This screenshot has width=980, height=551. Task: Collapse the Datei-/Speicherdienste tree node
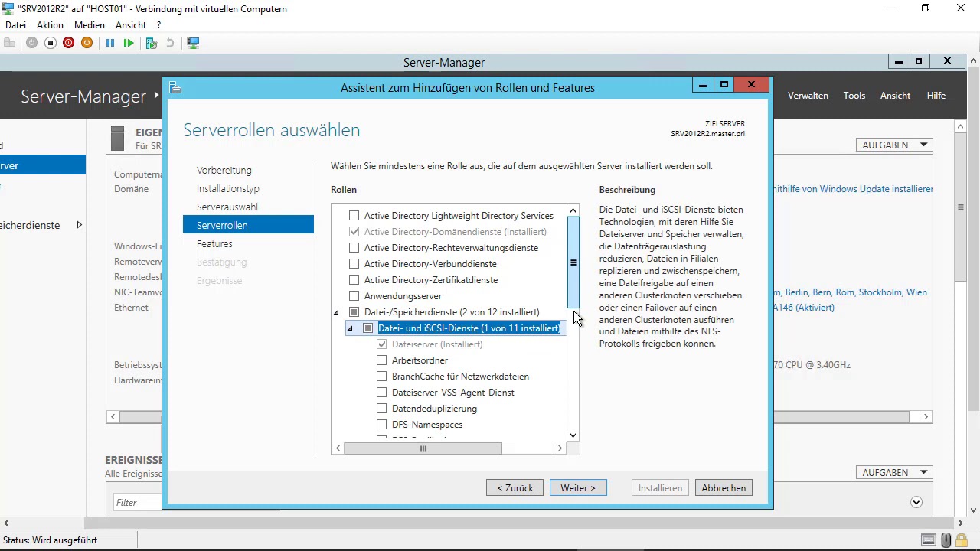point(336,312)
